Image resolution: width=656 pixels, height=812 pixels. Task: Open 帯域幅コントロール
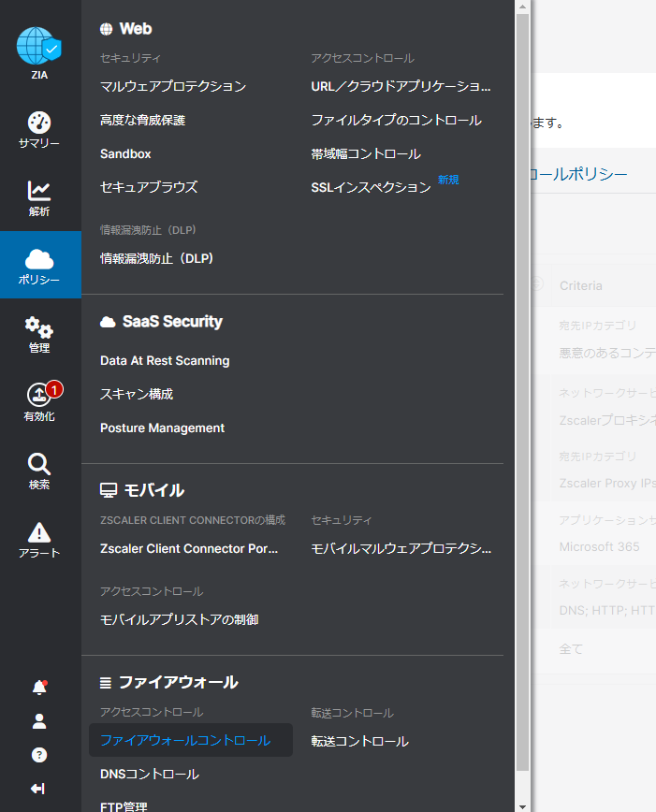(366, 153)
